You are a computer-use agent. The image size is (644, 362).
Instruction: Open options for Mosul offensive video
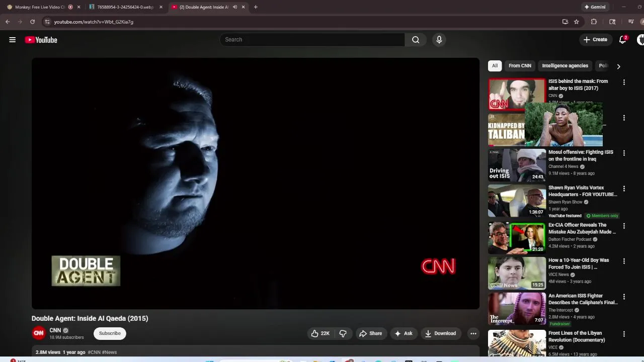(624, 153)
